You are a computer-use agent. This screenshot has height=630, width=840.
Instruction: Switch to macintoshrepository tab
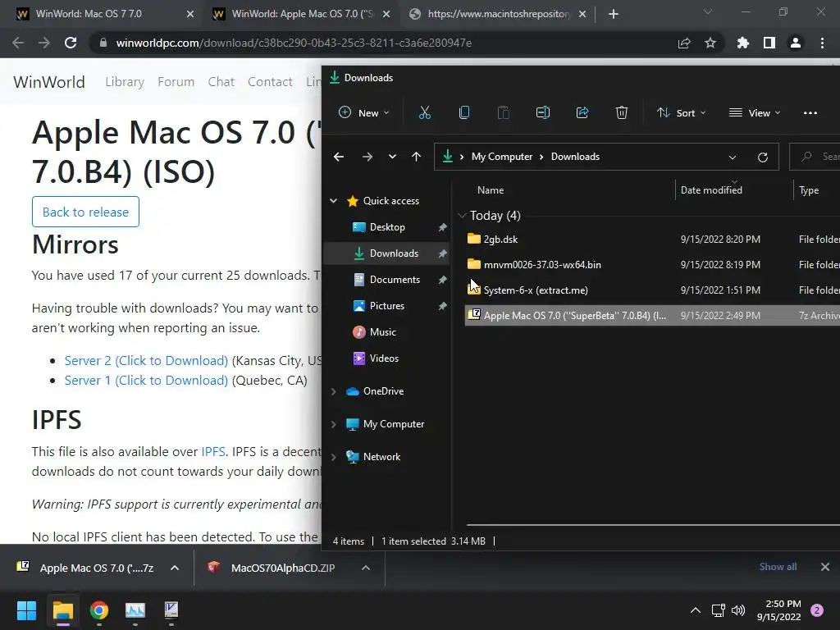click(x=498, y=14)
